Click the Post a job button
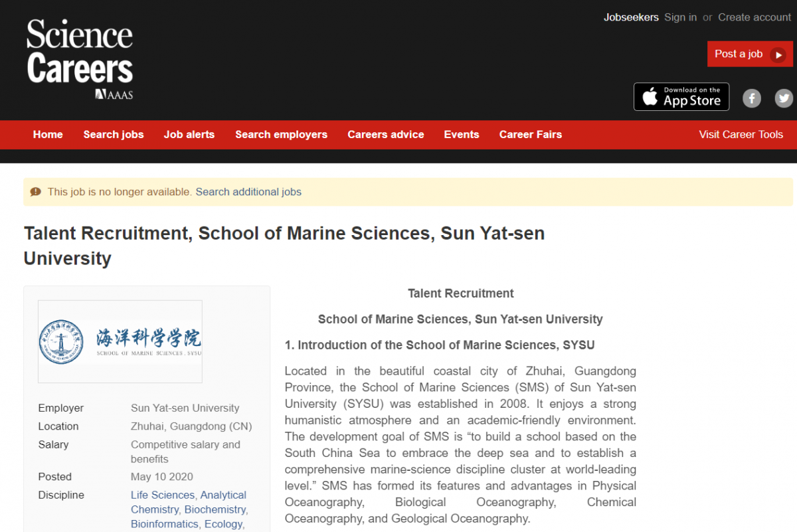Screen dimensions: 797x532 click(x=749, y=54)
